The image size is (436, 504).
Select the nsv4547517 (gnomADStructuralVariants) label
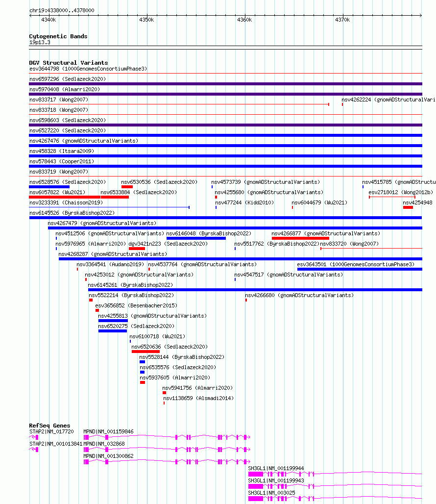[x=289, y=275]
